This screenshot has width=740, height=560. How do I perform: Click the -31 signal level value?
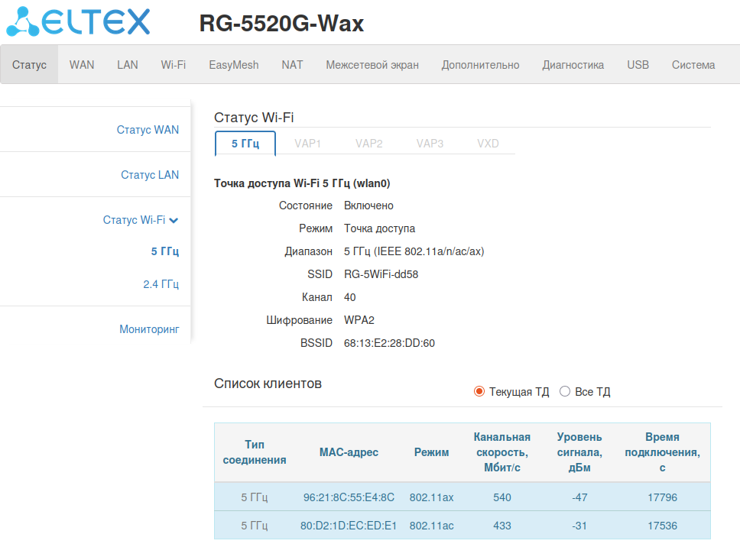pyautogui.click(x=579, y=526)
